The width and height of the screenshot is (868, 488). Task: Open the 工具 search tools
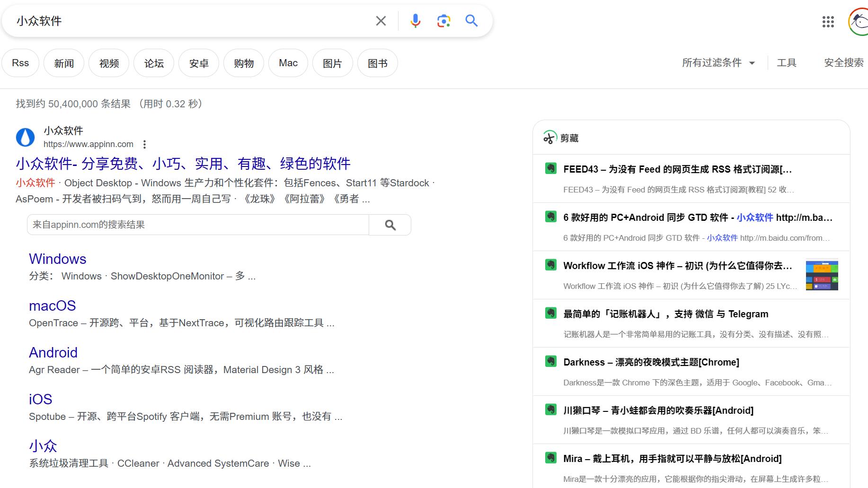[787, 63]
